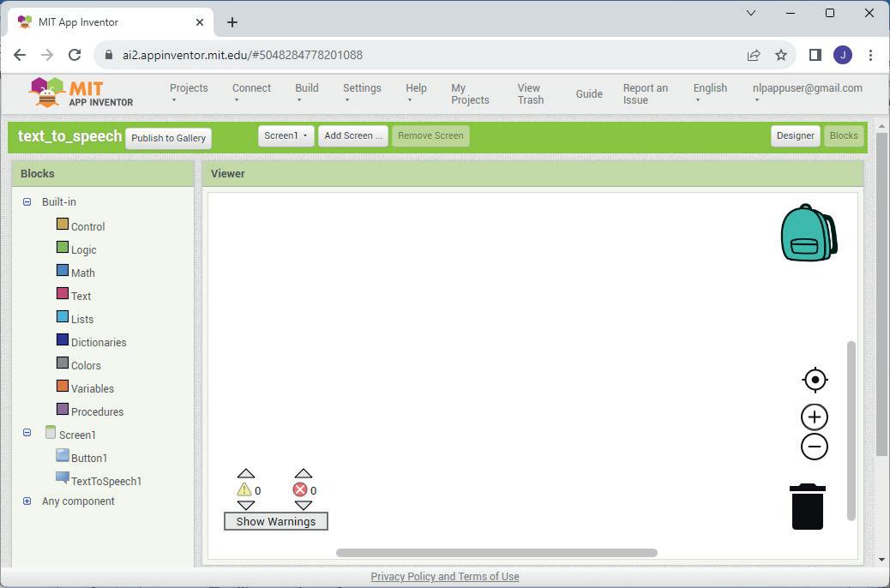This screenshot has height=588, width=890.
Task: Click Report an Issue
Action: 646,93
